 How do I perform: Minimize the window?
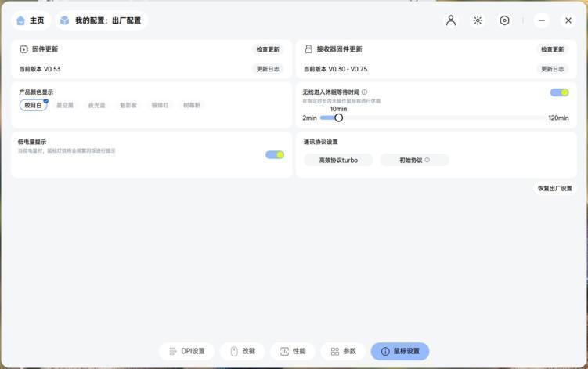(542, 20)
